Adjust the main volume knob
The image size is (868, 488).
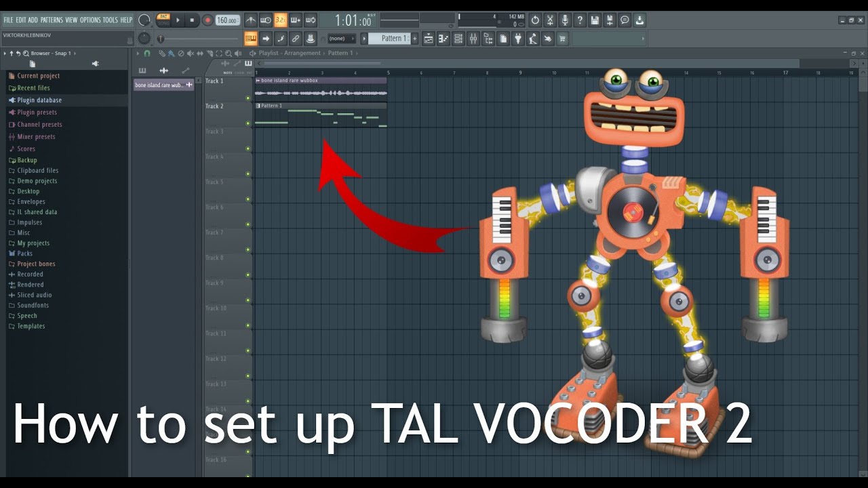(x=144, y=20)
